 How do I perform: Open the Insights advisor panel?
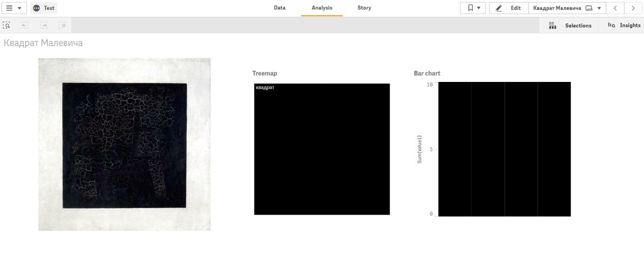[624, 25]
